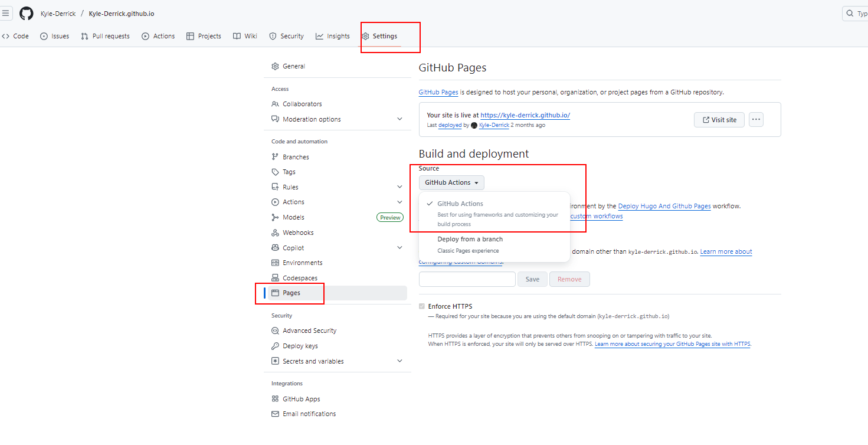Select the checked GitHub Actions source option
The height and width of the screenshot is (445, 868).
point(460,204)
